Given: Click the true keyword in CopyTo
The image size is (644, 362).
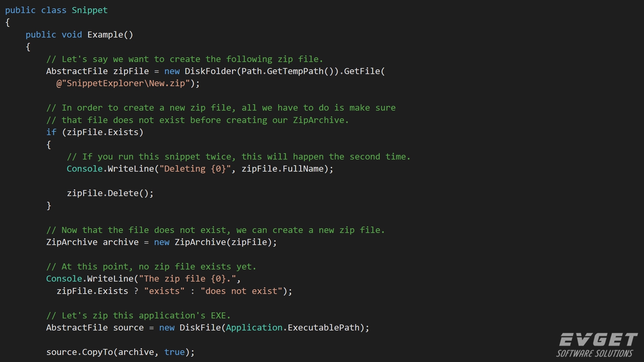Looking at the screenshot, I should [x=174, y=352].
